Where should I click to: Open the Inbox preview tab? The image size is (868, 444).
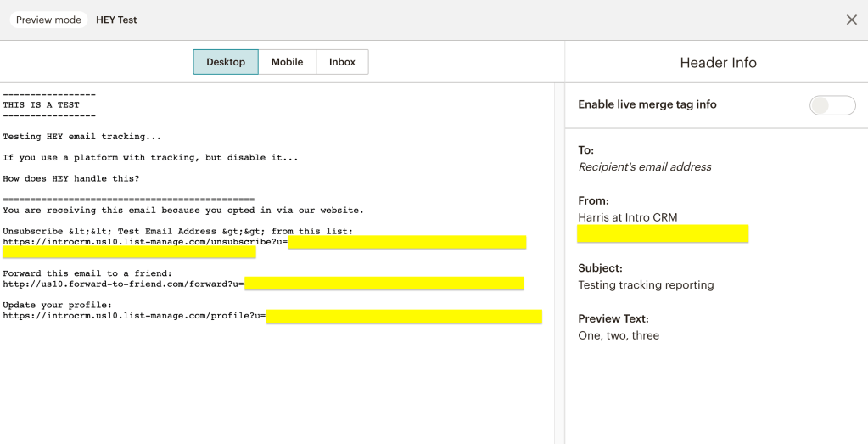click(342, 62)
